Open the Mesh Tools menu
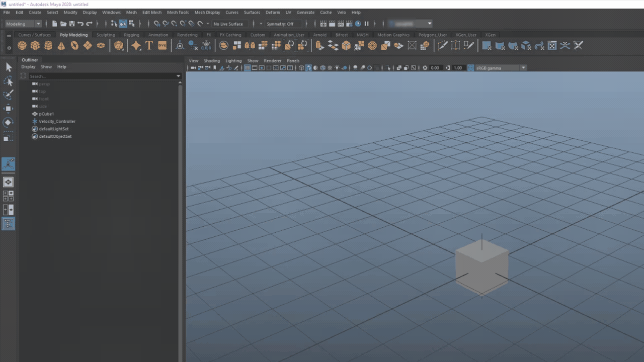Viewport: 644px width, 362px height. point(178,12)
